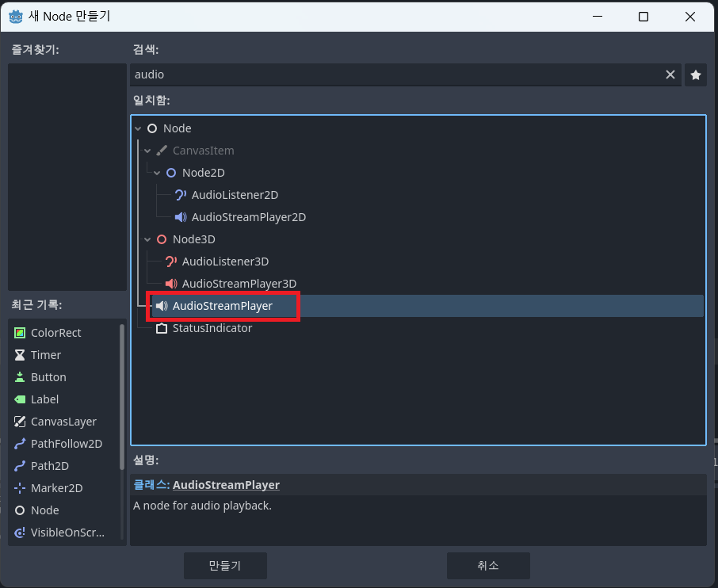
Task: Click the AudioStreamPlayer2D speaker icon
Action: point(181,217)
